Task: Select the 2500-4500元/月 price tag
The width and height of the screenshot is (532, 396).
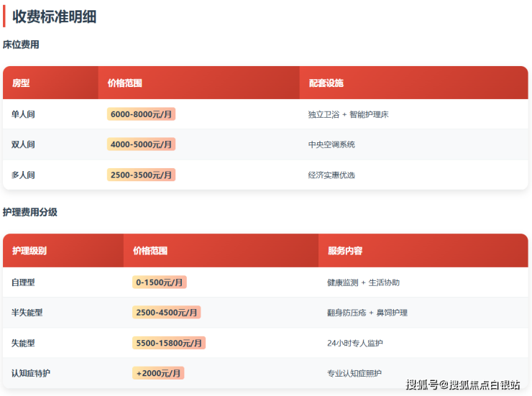Action: 166,313
